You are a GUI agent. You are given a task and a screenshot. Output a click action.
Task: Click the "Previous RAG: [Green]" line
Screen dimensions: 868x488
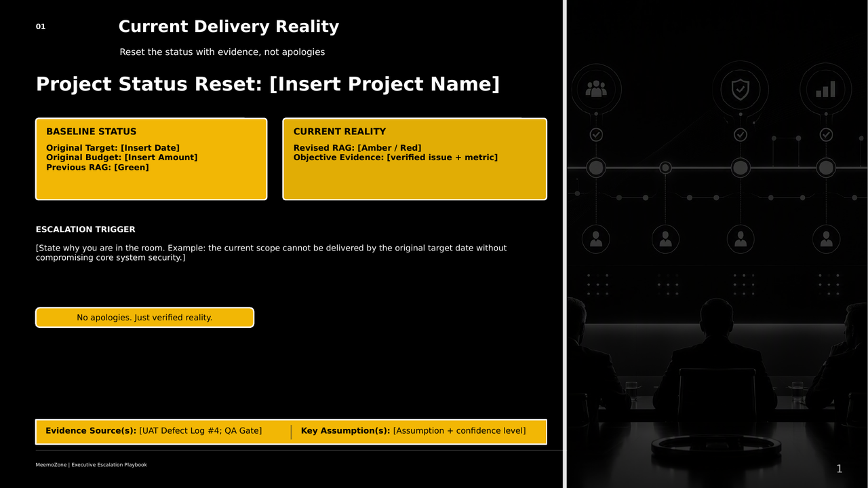[x=98, y=168]
